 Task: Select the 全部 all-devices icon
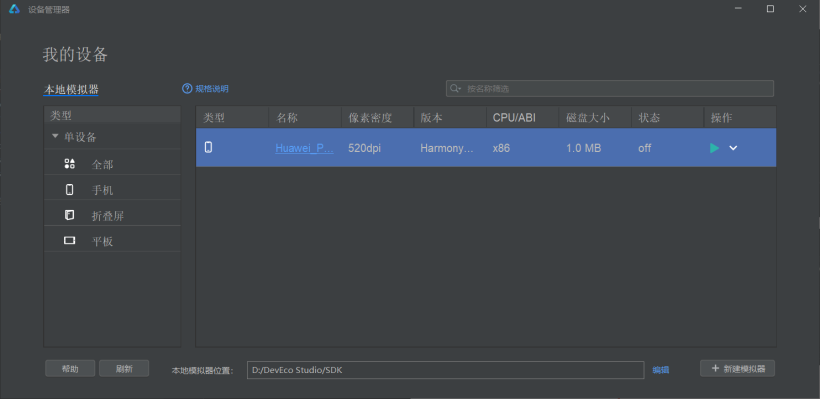click(70, 164)
